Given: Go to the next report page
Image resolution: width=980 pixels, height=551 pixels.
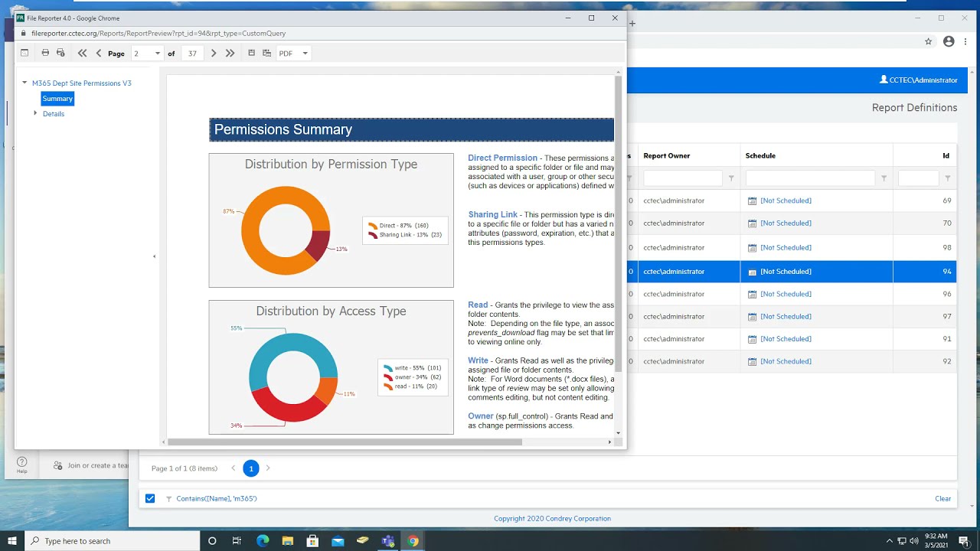Looking at the screenshot, I should click(214, 53).
